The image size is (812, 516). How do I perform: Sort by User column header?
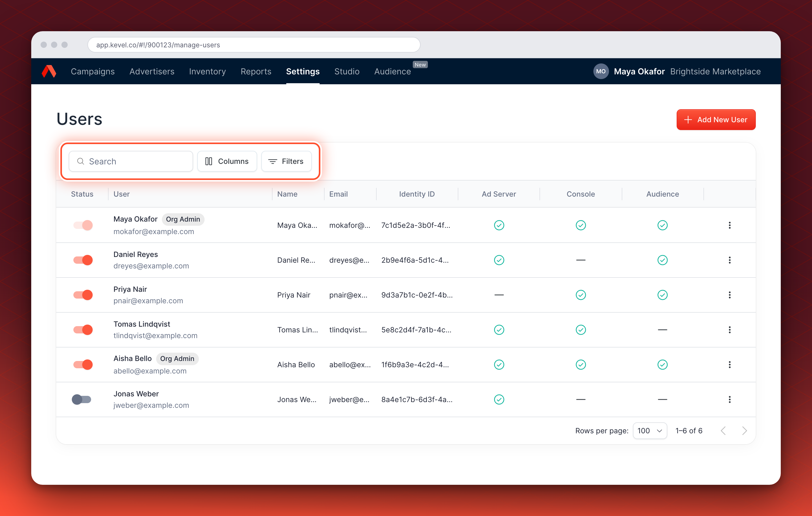tap(121, 194)
